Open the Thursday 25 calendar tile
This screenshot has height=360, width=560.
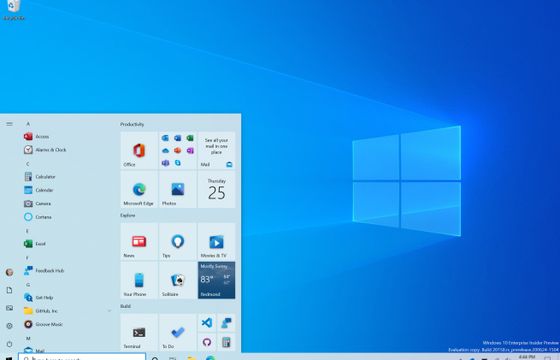click(x=216, y=189)
